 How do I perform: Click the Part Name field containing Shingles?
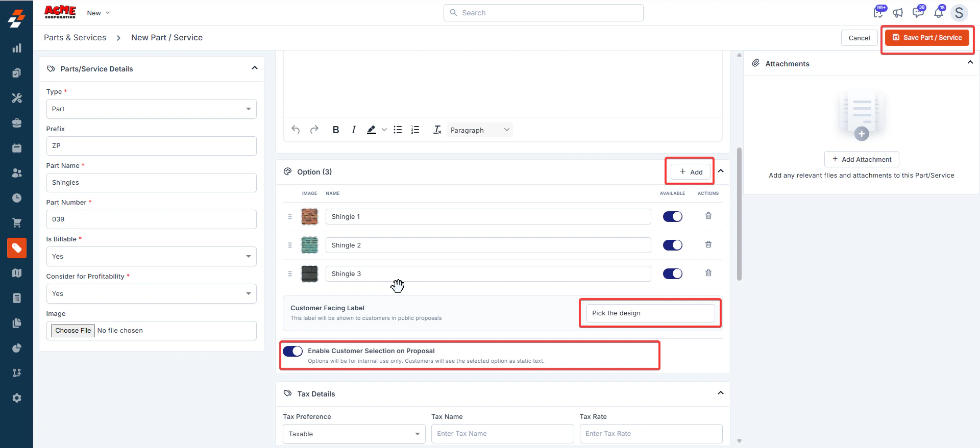tap(151, 182)
